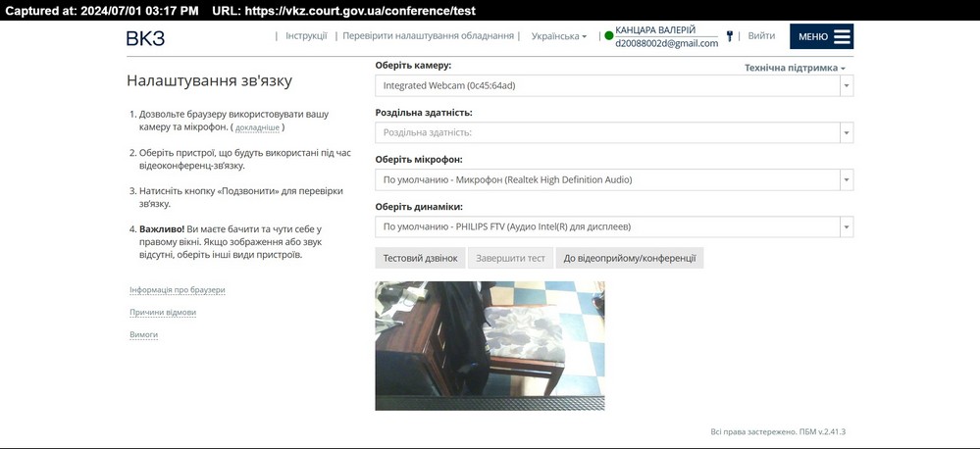Expand the Технічна підтримка dropdown
980x449 pixels.
795,68
